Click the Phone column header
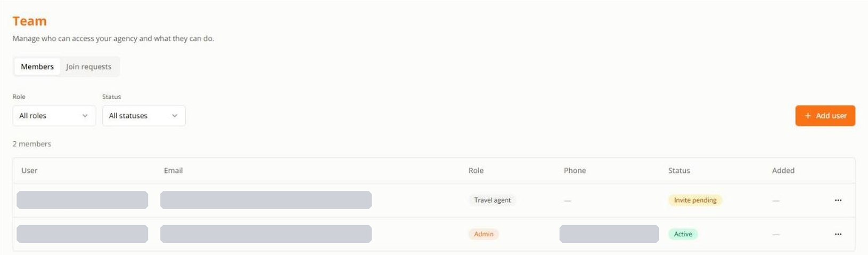868x255 pixels. tap(575, 171)
